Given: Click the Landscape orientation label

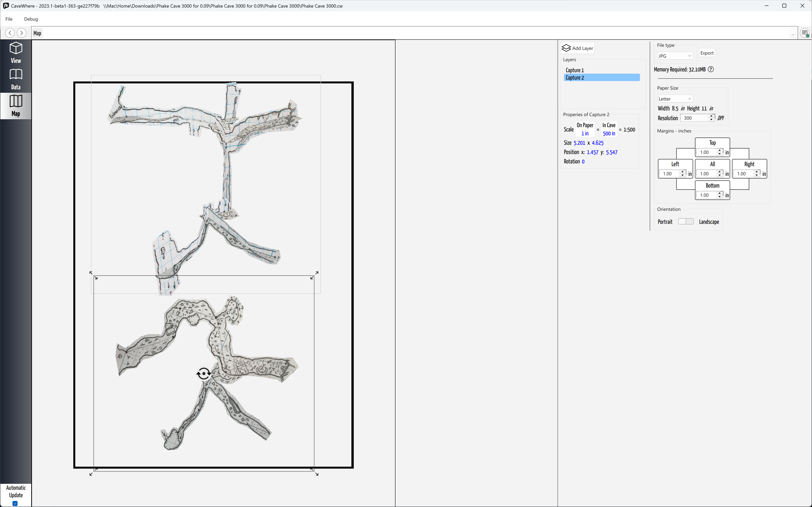Looking at the screenshot, I should (709, 222).
